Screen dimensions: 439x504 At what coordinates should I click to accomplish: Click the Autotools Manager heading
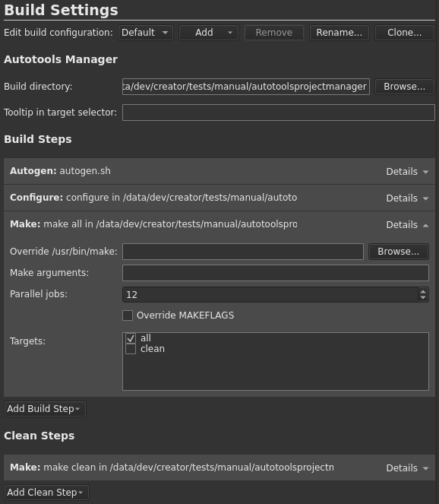[61, 59]
